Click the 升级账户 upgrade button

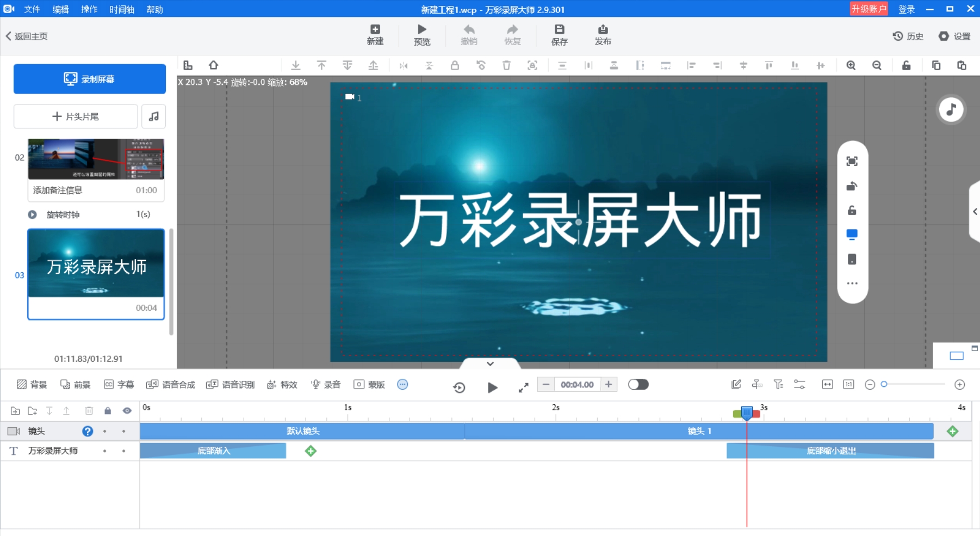869,9
